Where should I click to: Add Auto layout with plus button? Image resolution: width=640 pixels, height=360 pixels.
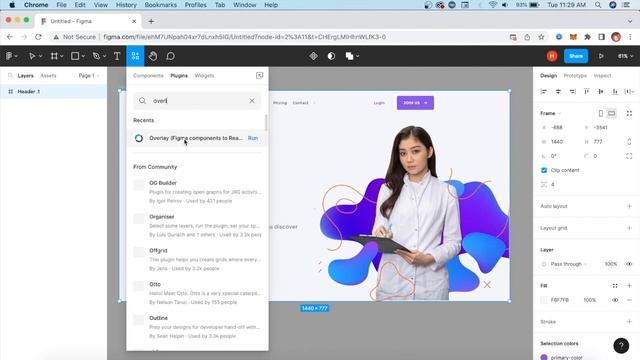(629, 206)
